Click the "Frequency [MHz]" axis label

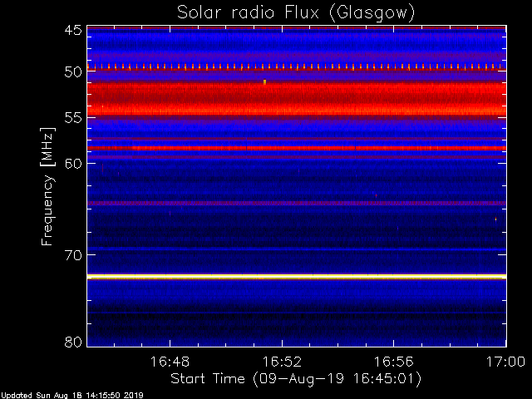point(47,186)
